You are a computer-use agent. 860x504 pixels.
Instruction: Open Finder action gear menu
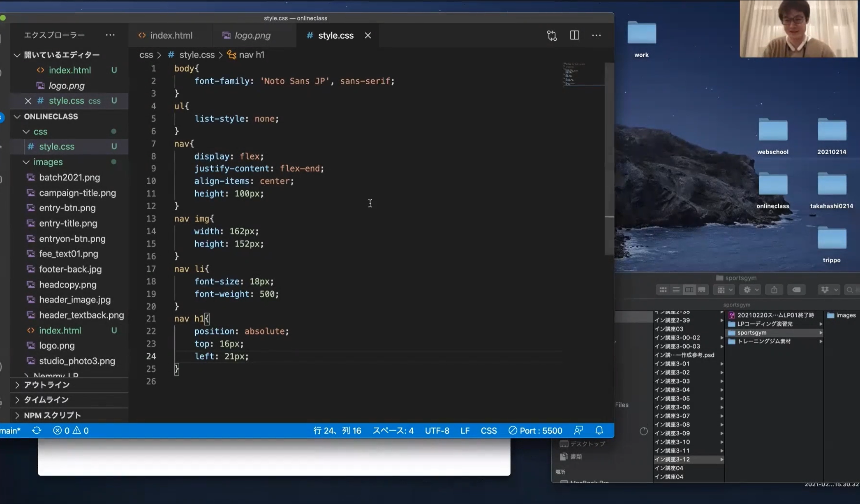750,290
